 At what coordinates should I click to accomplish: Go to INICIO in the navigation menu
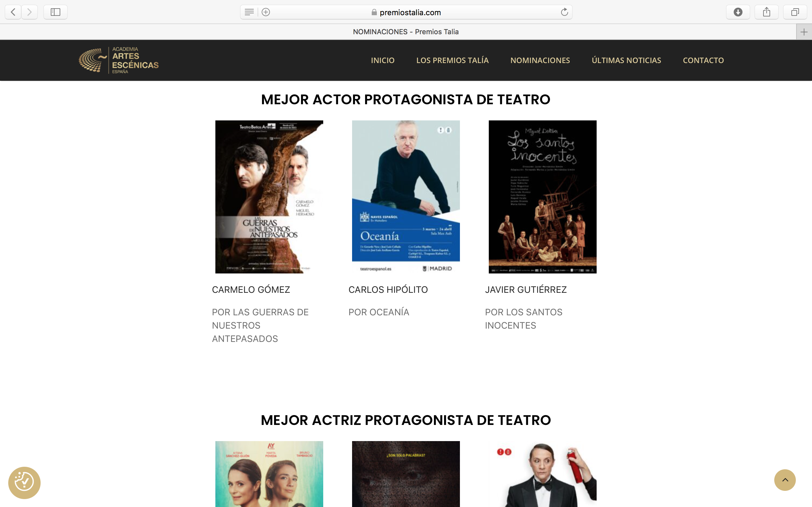[383, 60]
